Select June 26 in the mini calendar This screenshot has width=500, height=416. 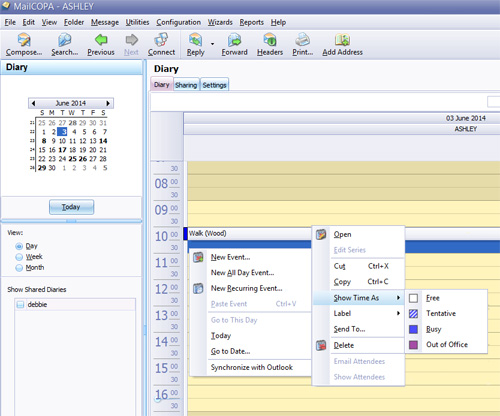pyautogui.click(x=83, y=159)
